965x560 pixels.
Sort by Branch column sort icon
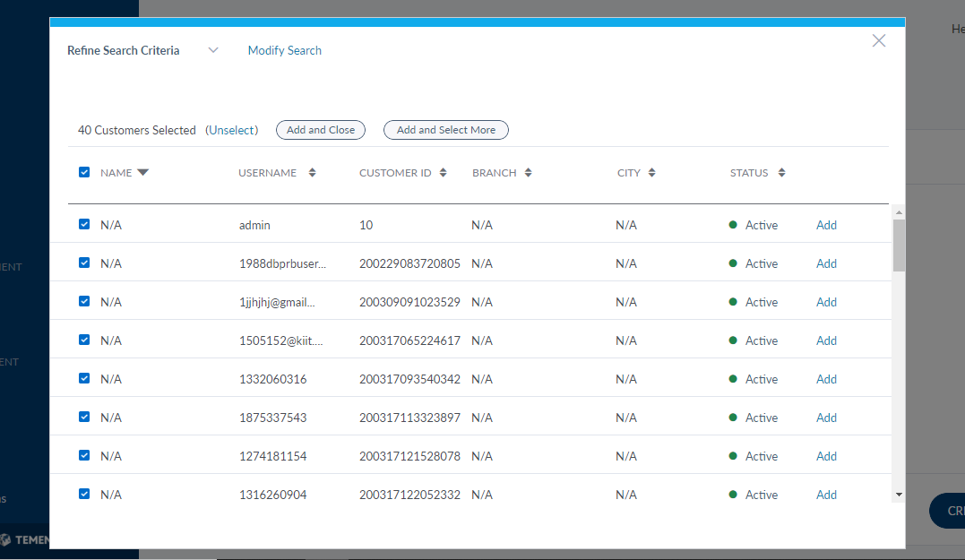(x=529, y=173)
